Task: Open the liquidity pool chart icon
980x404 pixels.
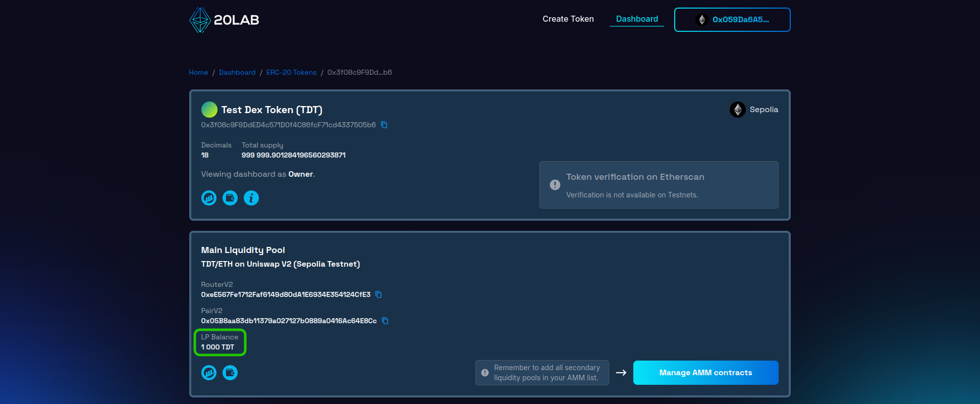Action: coord(209,373)
